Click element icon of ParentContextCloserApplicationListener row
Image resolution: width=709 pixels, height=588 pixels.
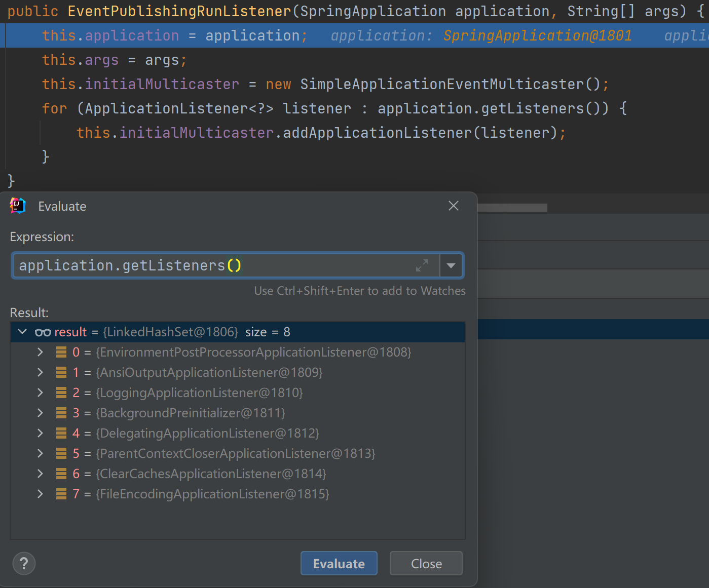coord(61,453)
